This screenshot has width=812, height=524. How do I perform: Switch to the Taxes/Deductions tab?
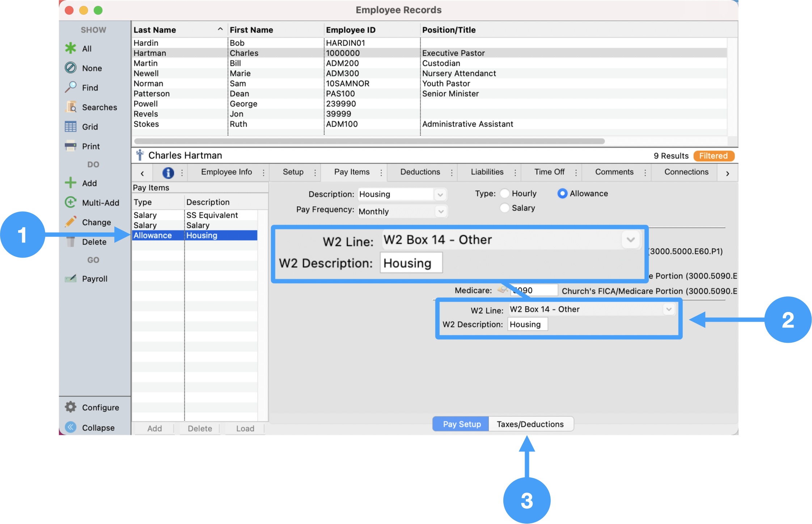pyautogui.click(x=530, y=424)
